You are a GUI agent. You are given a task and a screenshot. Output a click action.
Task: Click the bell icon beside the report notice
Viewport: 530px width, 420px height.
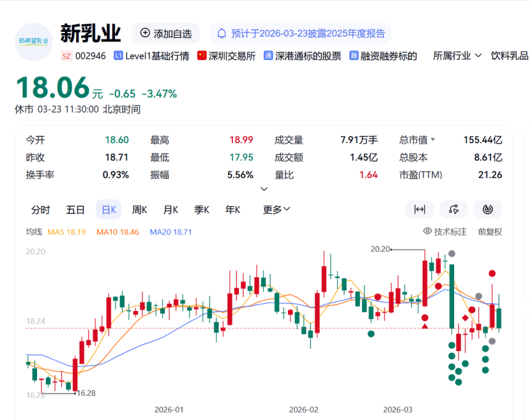[222, 34]
